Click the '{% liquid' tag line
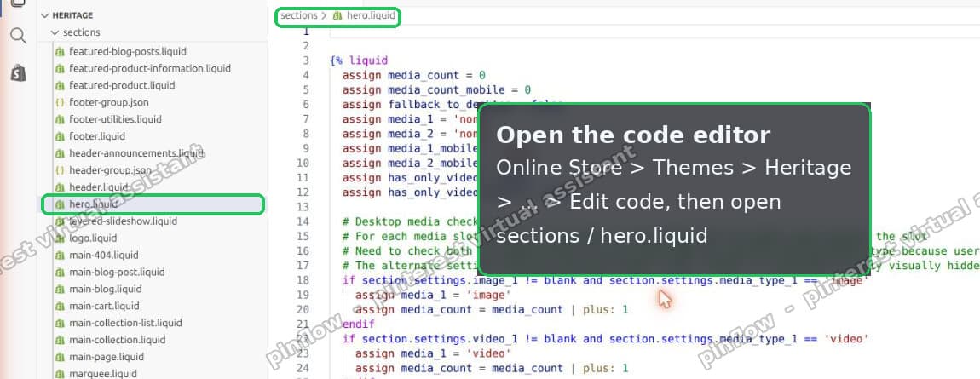Image resolution: width=980 pixels, height=379 pixels. pyautogui.click(x=359, y=60)
